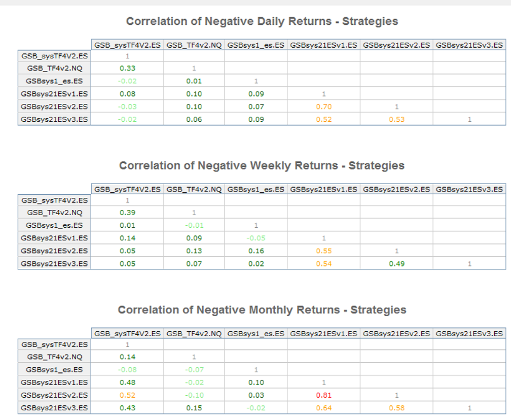Select the GSB_TF4v2.NQ column header in the daily table
This screenshot has width=511, height=420.
pyautogui.click(x=194, y=45)
